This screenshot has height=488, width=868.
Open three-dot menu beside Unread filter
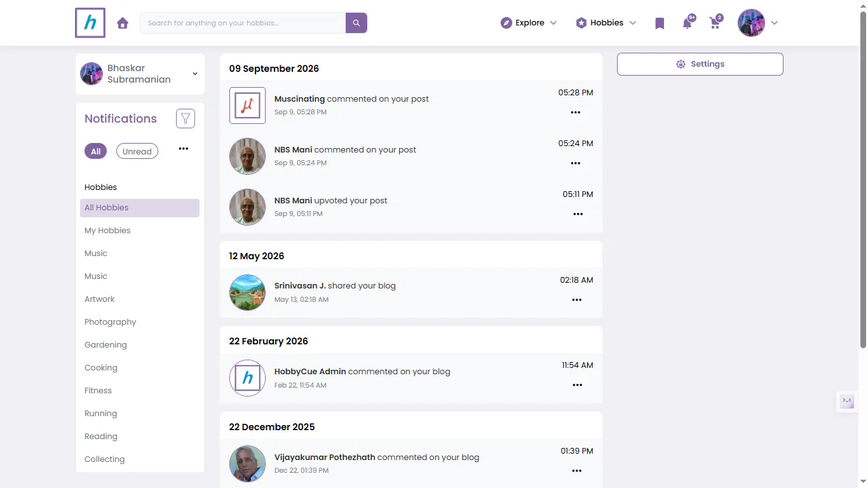pyautogui.click(x=184, y=149)
